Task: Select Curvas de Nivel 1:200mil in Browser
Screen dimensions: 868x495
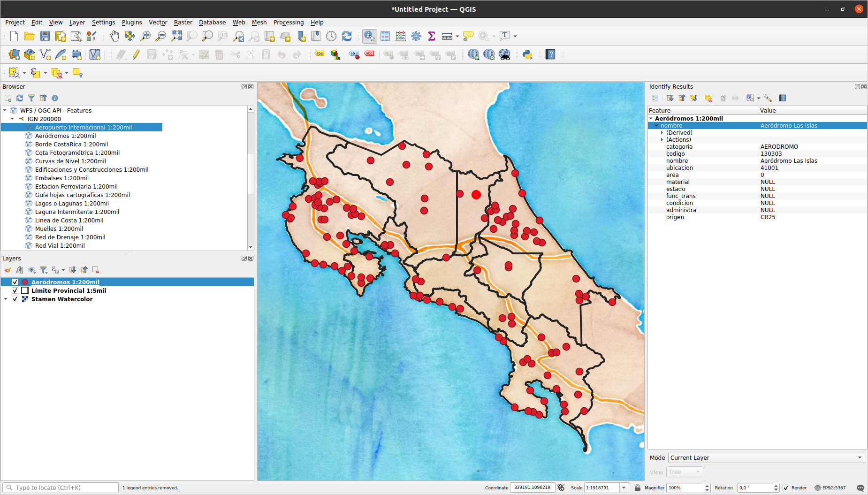Action: (70, 161)
